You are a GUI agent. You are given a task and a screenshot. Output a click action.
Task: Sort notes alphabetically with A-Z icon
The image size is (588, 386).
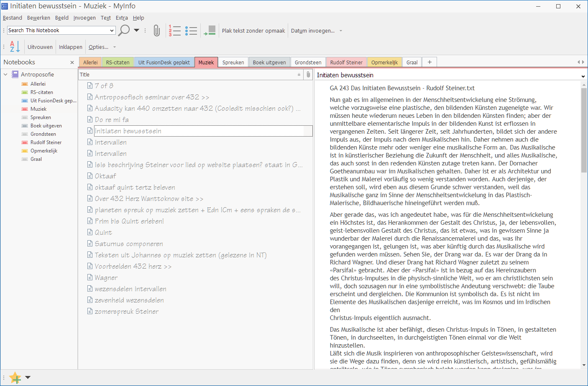[x=15, y=47]
